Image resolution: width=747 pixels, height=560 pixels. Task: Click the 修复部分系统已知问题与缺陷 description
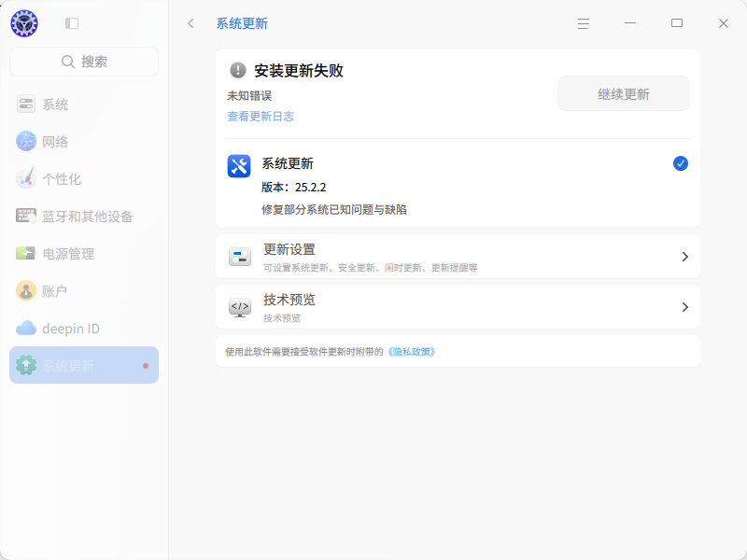pos(334,209)
